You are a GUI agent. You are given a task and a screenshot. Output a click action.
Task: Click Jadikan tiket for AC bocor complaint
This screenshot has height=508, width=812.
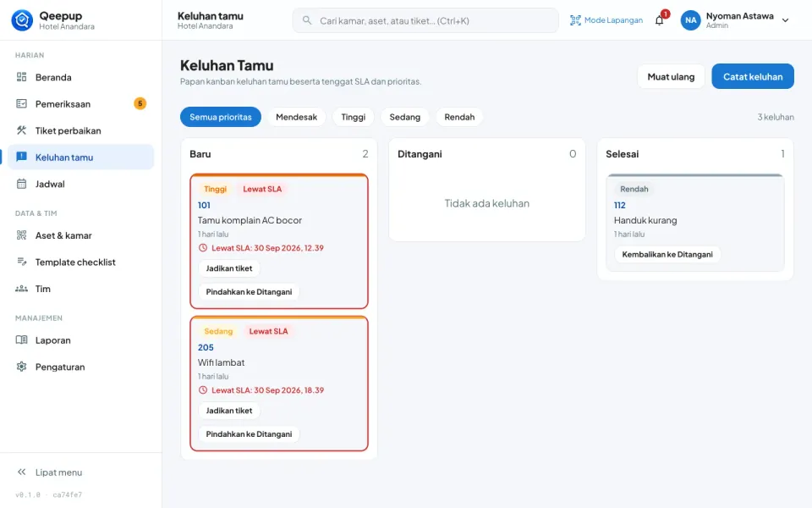(x=229, y=268)
